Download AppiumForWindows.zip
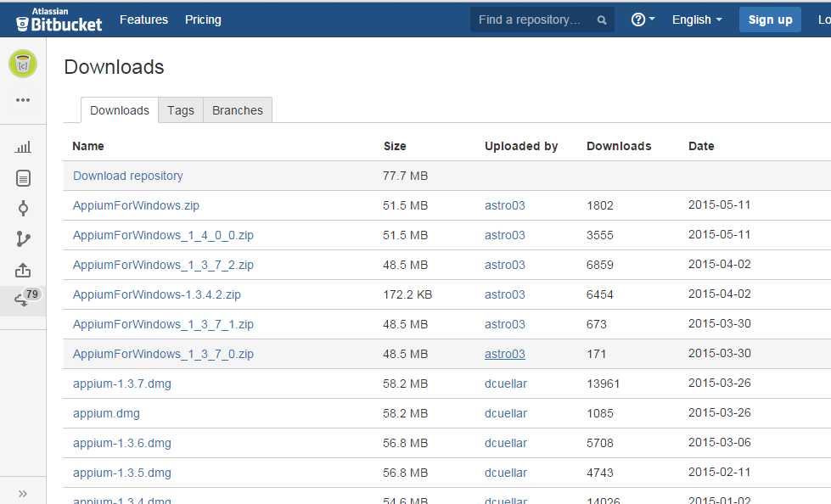 136,205
